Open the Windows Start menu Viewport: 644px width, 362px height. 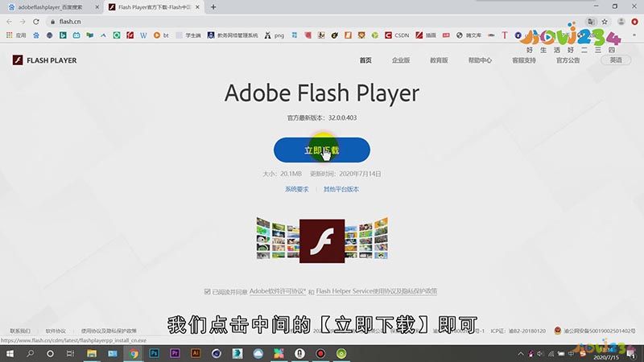point(10,353)
